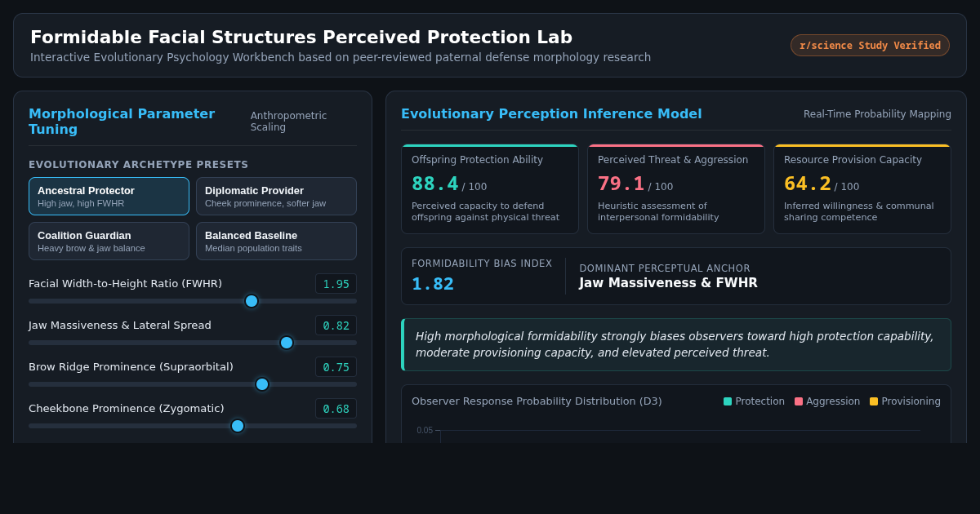Click the aggression score 79.1
The height and width of the screenshot is (514, 980).
coord(621,184)
